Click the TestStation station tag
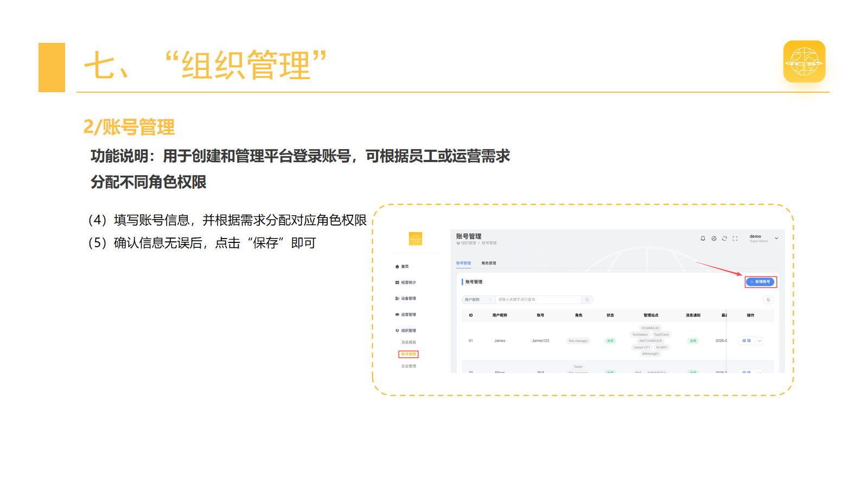 [640, 335]
